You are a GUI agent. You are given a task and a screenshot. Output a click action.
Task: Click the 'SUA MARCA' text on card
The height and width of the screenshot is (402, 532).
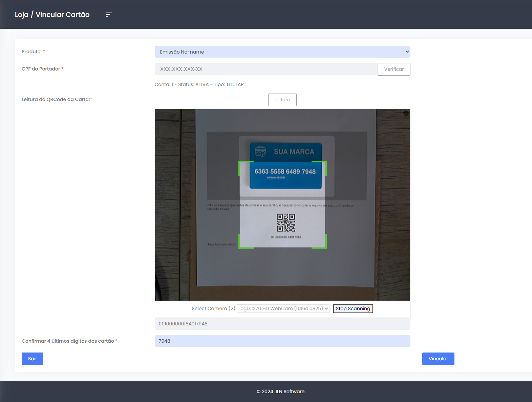click(x=294, y=152)
